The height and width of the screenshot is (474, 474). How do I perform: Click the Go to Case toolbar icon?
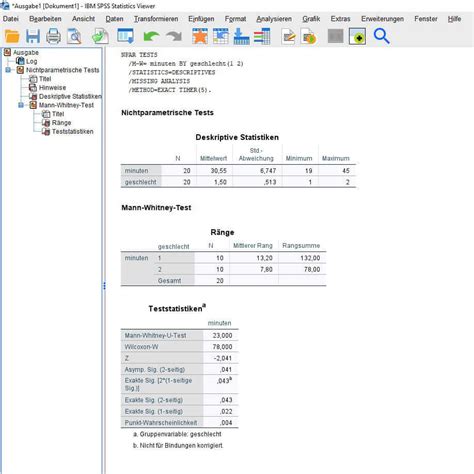tap(221, 36)
